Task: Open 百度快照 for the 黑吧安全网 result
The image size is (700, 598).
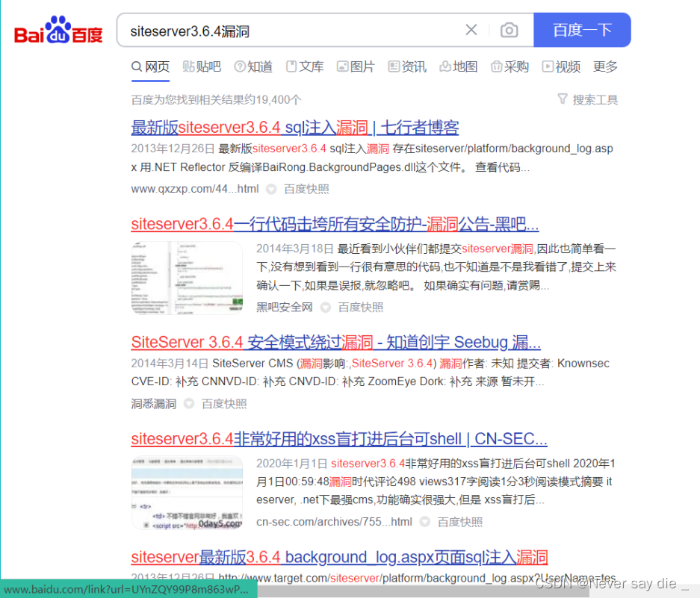Action: coord(361,307)
